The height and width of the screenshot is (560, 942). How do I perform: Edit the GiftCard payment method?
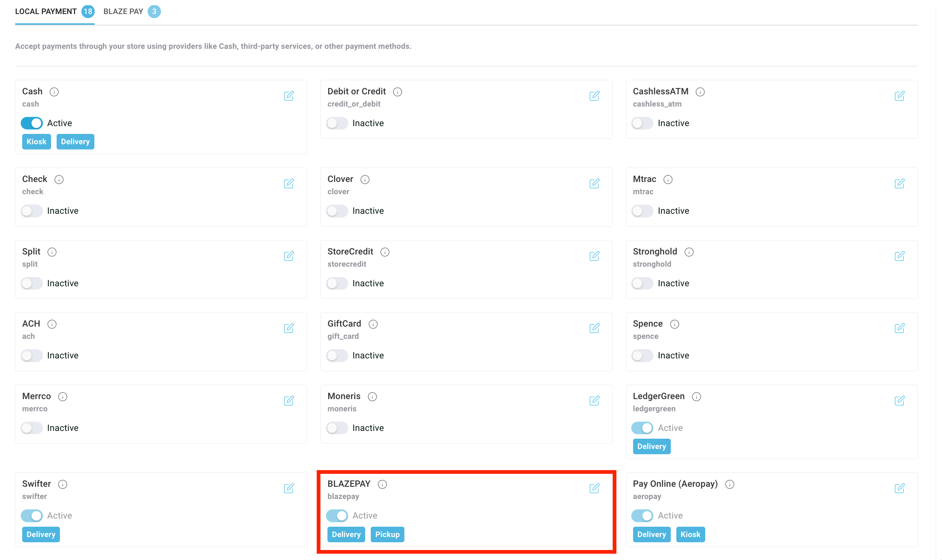tap(594, 328)
